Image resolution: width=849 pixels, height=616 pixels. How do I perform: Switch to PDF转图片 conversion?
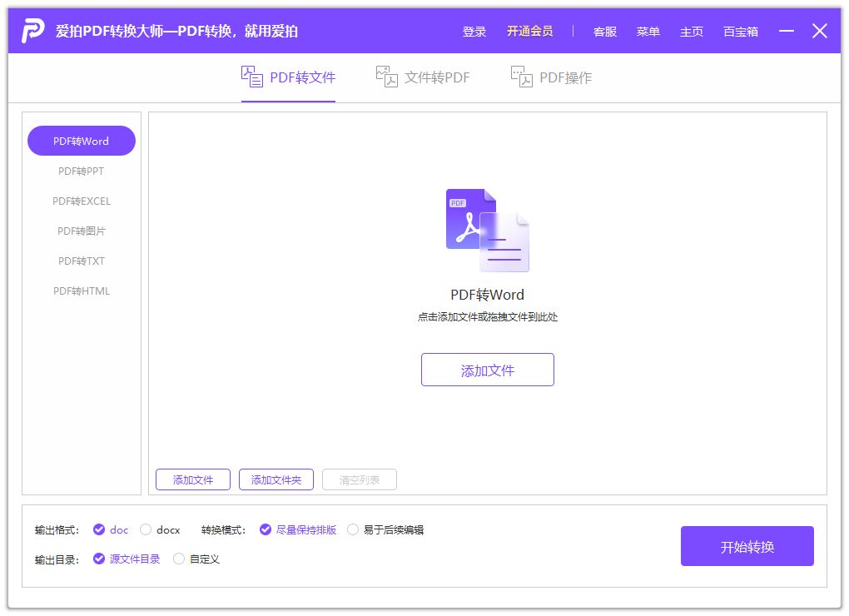point(81,231)
